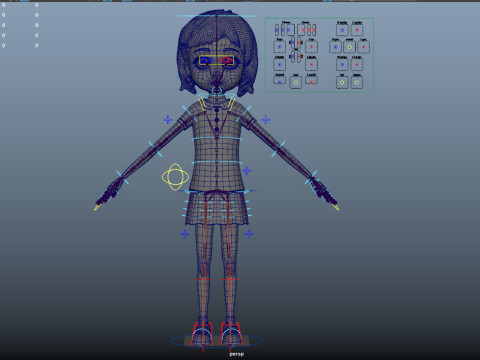Click the persp camera label at viewport bottom
The image size is (480, 360).
pyautogui.click(x=237, y=354)
